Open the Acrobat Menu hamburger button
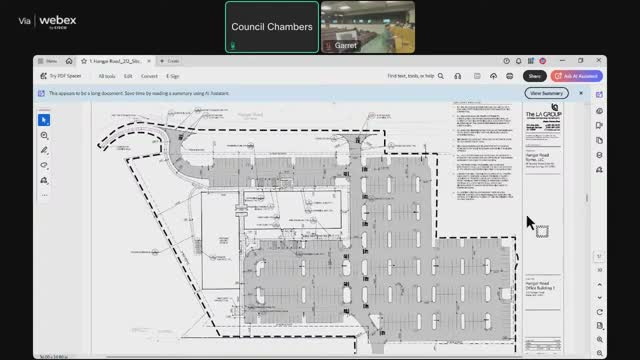This screenshot has width=640, height=360. (48, 61)
